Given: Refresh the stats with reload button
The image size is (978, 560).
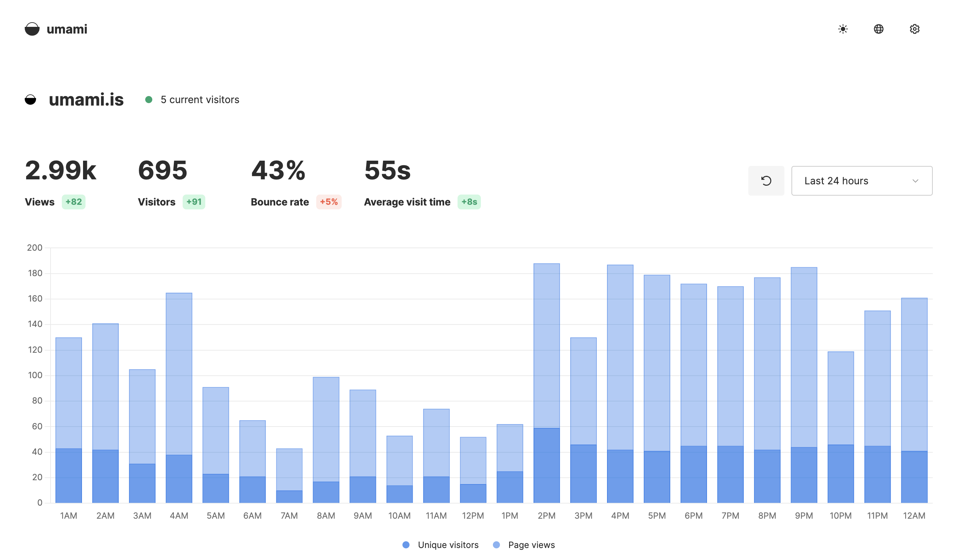Looking at the screenshot, I should click(x=766, y=181).
